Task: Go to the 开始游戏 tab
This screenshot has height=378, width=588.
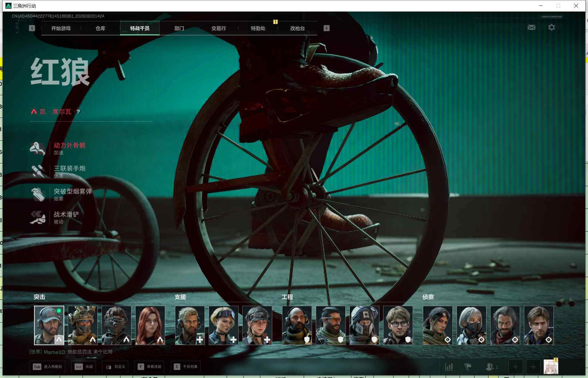Action: coord(61,28)
